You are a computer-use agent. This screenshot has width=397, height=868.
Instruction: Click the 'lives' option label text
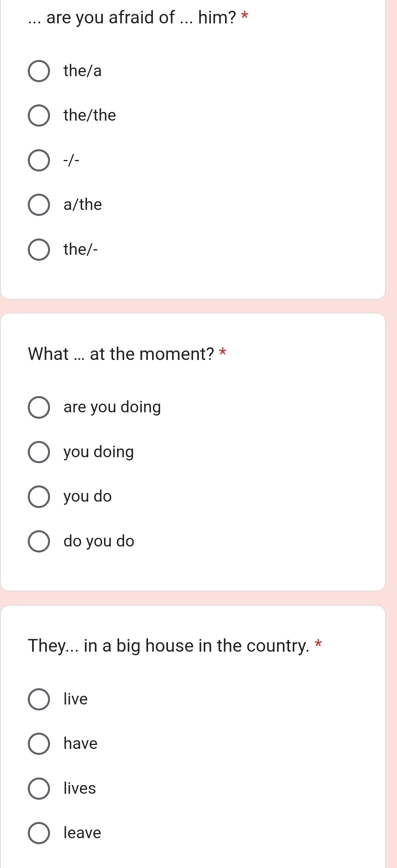pos(80,788)
